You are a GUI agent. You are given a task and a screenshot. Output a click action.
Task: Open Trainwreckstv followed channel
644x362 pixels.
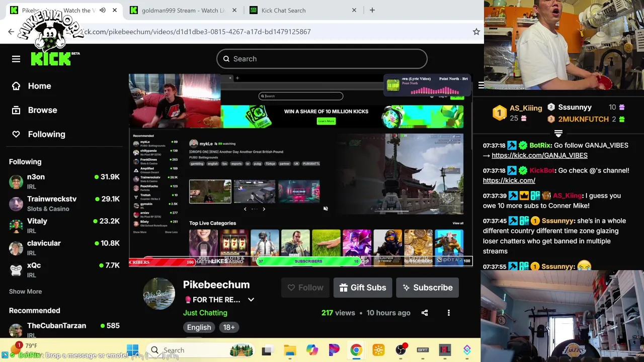(64, 204)
